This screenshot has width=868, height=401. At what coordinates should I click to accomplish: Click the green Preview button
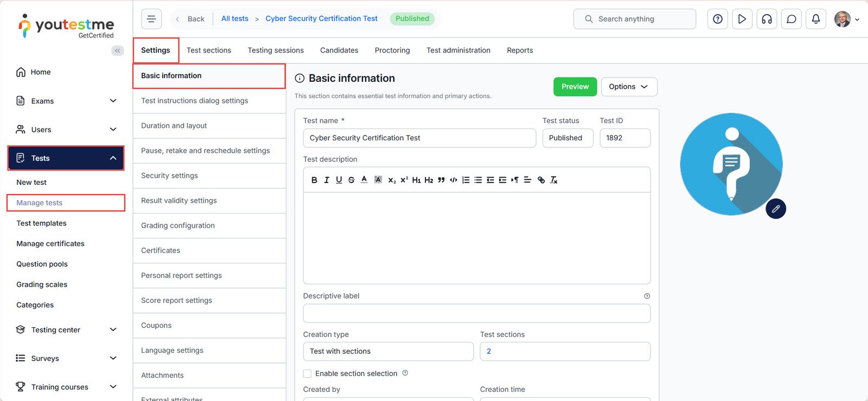(x=575, y=87)
